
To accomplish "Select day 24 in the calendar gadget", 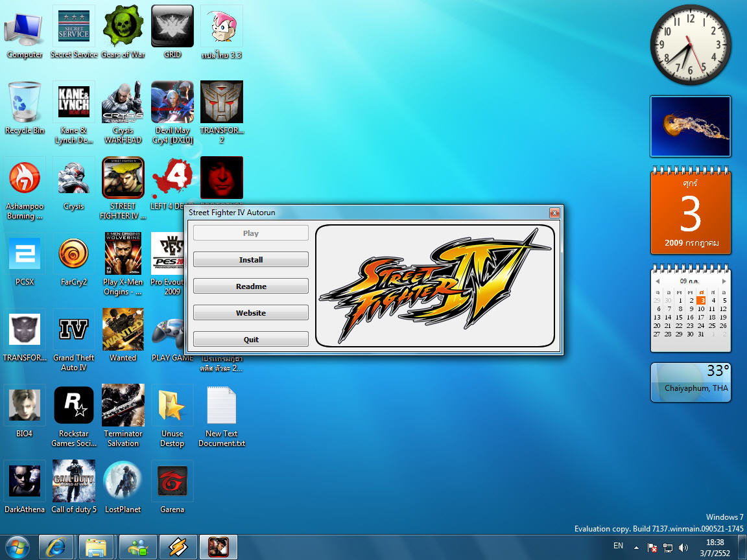I will (701, 326).
